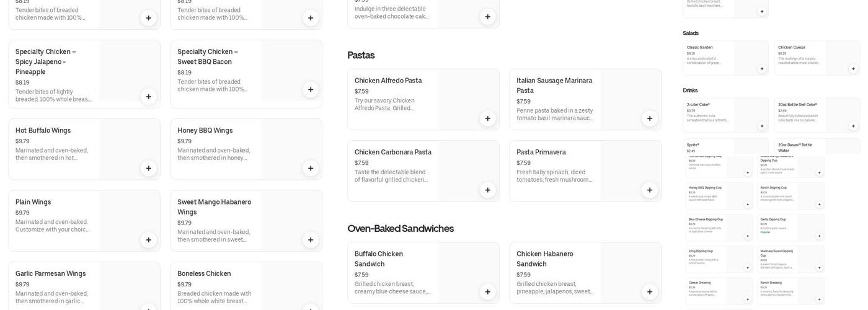Image resolution: width=868 pixels, height=310 pixels.
Task: Add 2-Liter Coke to order
Action: tap(762, 126)
